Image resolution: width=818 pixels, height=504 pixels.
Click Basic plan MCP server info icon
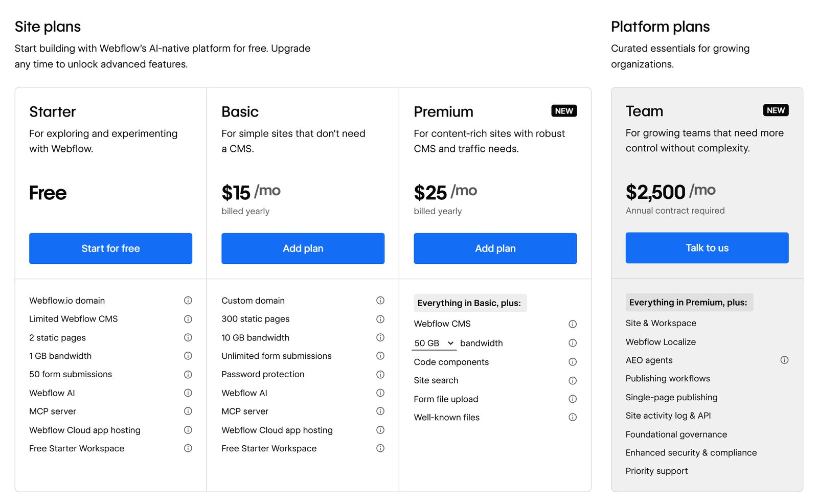click(380, 411)
